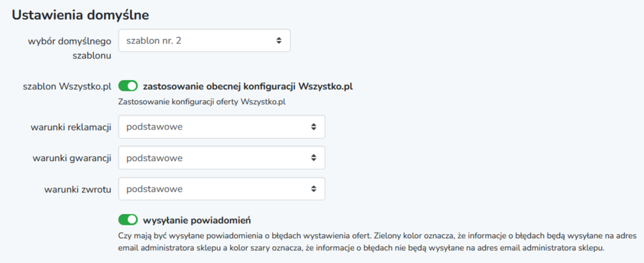Viewport: 644px width, 263px height.
Task: Click the 'wybór domyślnego szablonu' field label
Action: (x=70, y=49)
